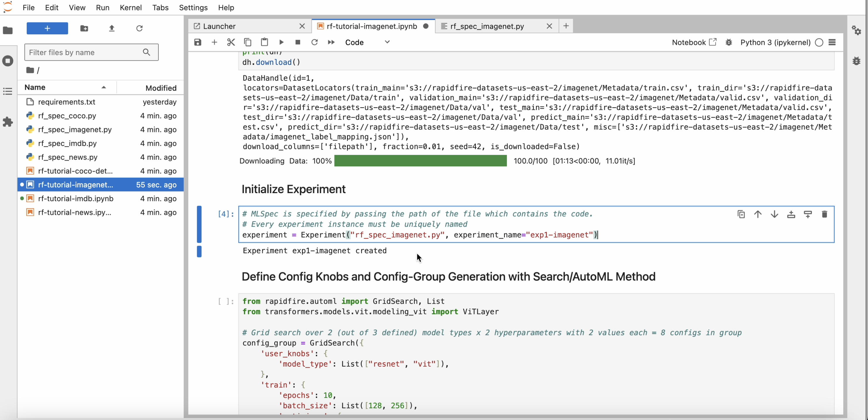Select rf_spec_coco.py file
This screenshot has height=420, width=868.
pyautogui.click(x=100, y=116)
